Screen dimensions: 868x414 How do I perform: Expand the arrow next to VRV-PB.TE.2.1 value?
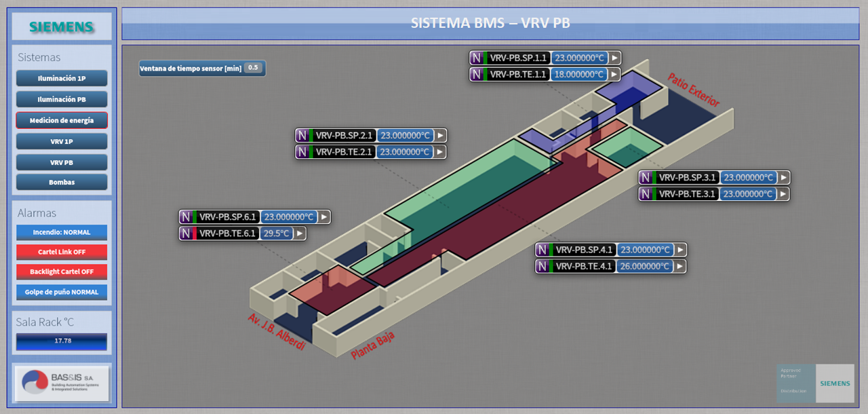[440, 151]
